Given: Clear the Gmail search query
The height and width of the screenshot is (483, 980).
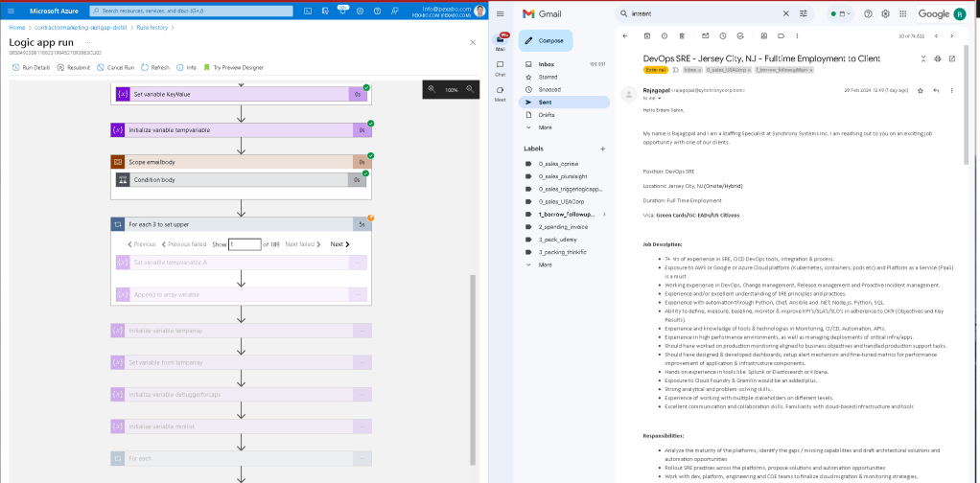Looking at the screenshot, I should 786,13.
